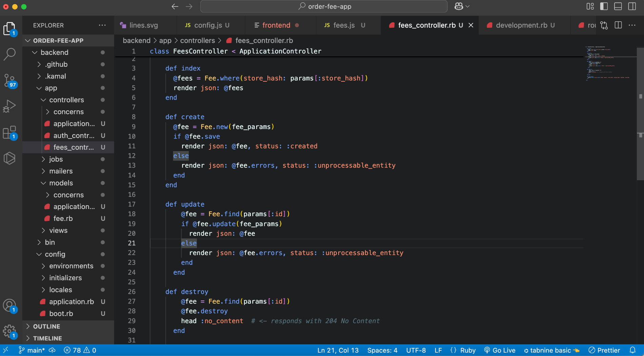Expand the jobs folder

[68, 159]
